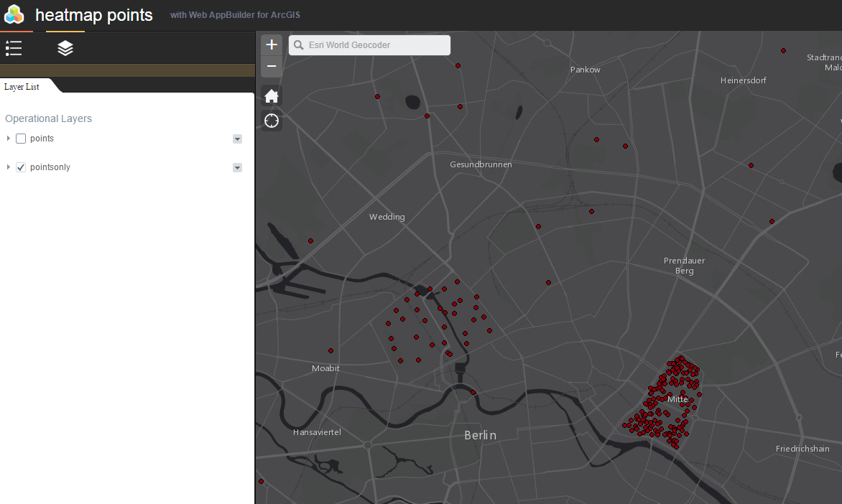The image size is (842, 504).
Task: Click the points layer name
Action: pyautogui.click(x=42, y=139)
